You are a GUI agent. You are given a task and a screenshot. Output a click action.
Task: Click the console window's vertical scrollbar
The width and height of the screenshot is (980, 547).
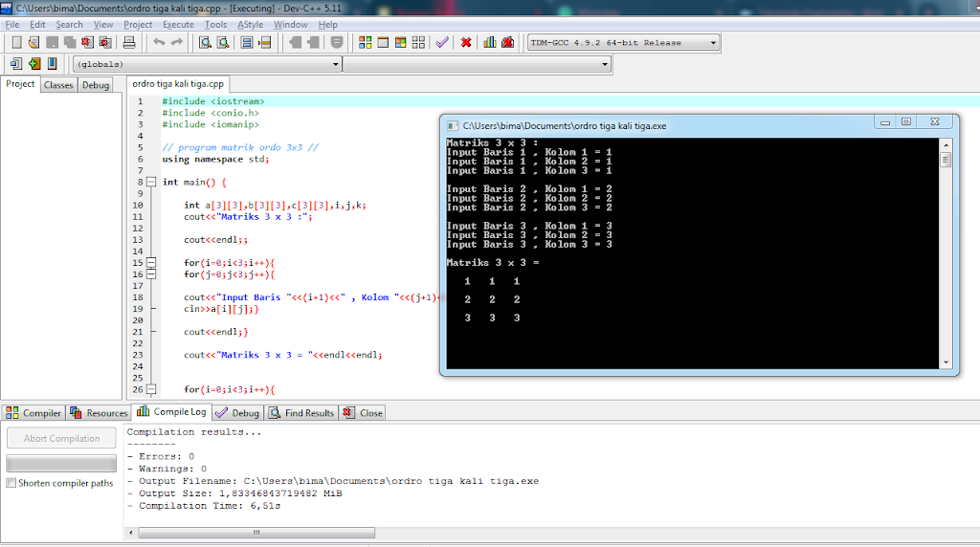coord(947,253)
